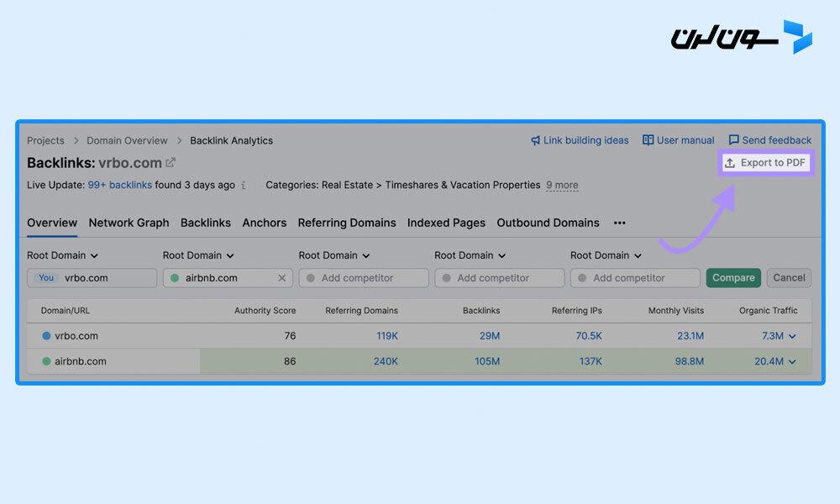Screen dimensions: 840x504
Task: Remove airbnb.com competitor with X icon
Action: click(281, 278)
